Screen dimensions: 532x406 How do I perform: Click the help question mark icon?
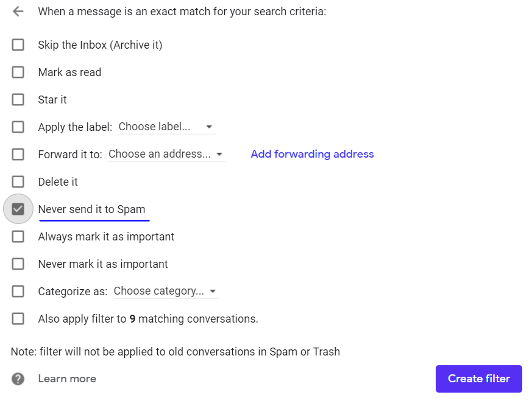point(18,379)
